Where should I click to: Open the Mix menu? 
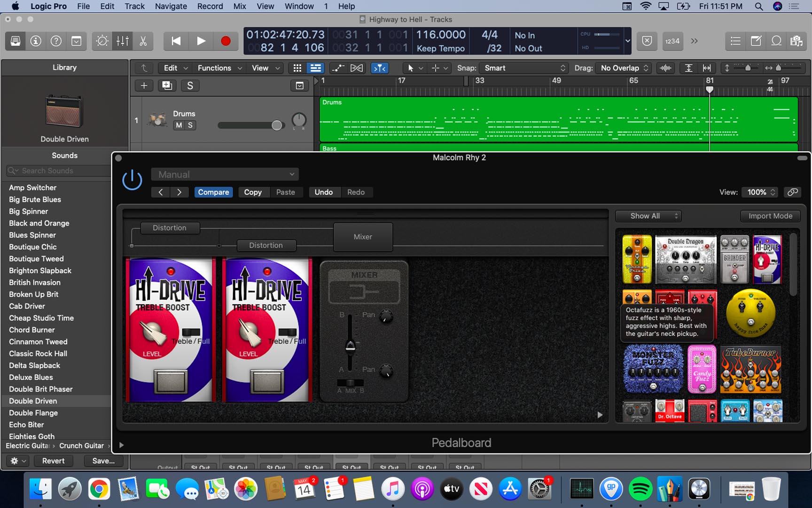point(240,6)
